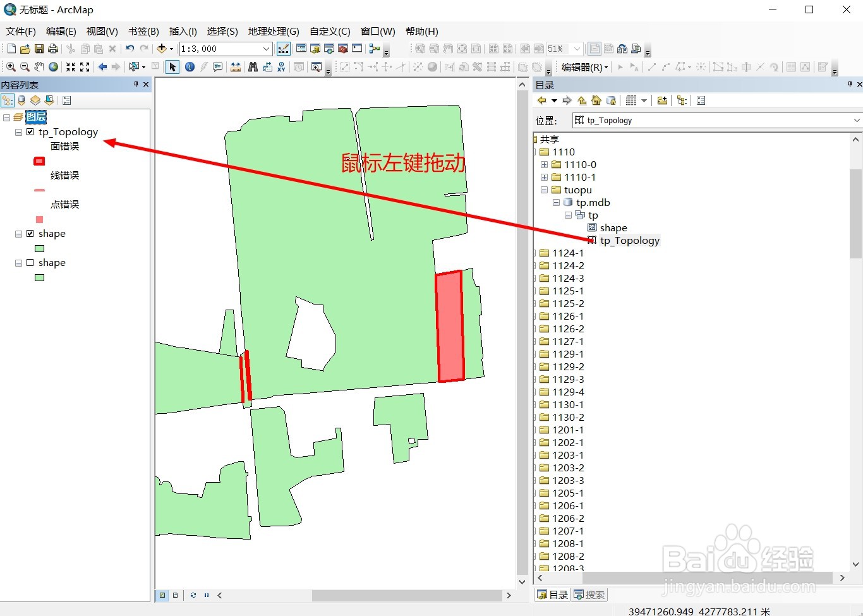Click green symbol swatch under checked shape layer
Viewport: 863px width, 616px height.
tap(39, 248)
